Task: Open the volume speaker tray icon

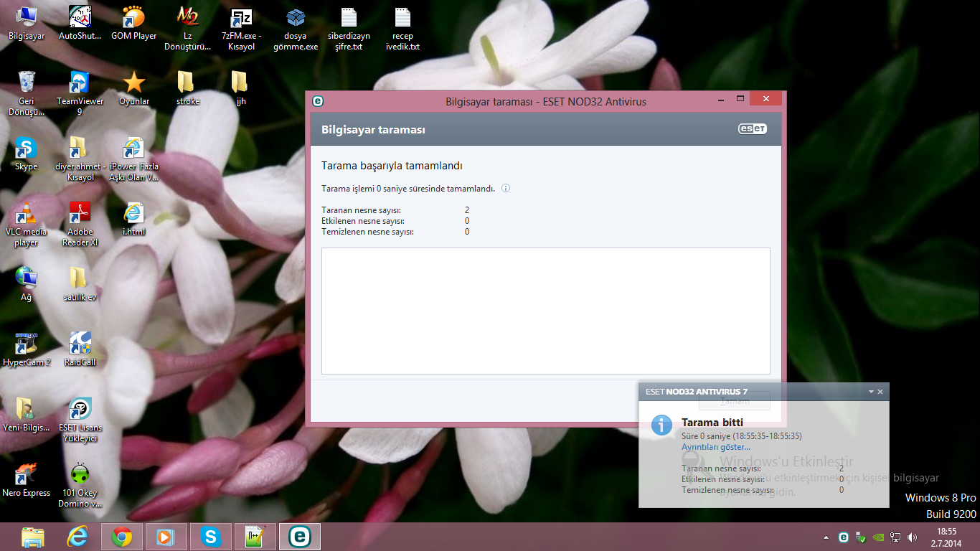Action: click(x=913, y=537)
